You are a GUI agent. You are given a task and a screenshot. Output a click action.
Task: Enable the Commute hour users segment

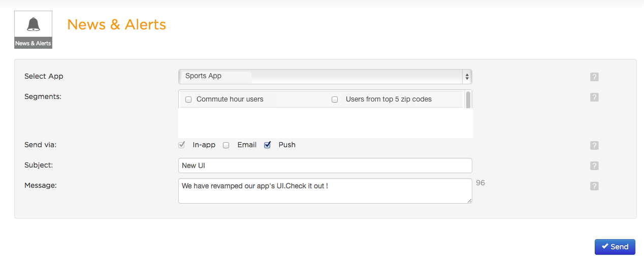(188, 100)
